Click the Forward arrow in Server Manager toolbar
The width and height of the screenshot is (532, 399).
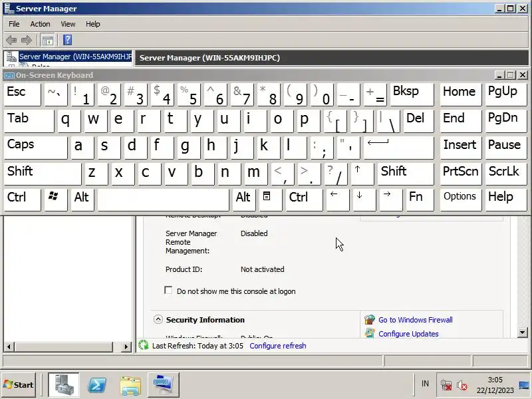(27, 40)
